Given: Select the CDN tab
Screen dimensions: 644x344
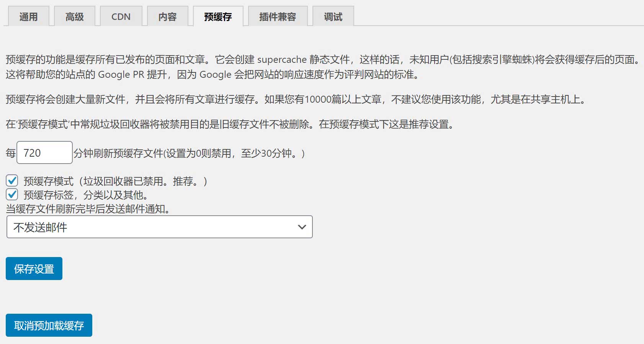Looking at the screenshot, I should point(121,17).
